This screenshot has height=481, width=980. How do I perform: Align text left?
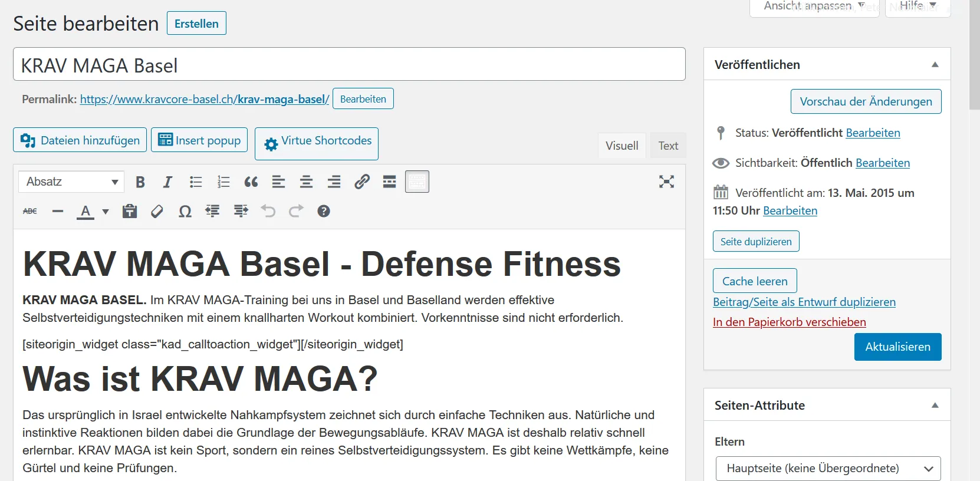tap(279, 182)
